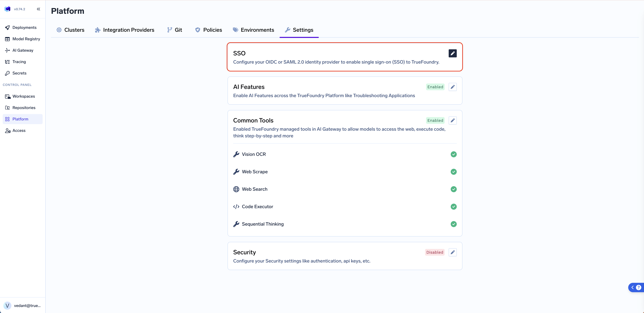
Task: Click the Web Search globe icon
Action: coord(236,189)
